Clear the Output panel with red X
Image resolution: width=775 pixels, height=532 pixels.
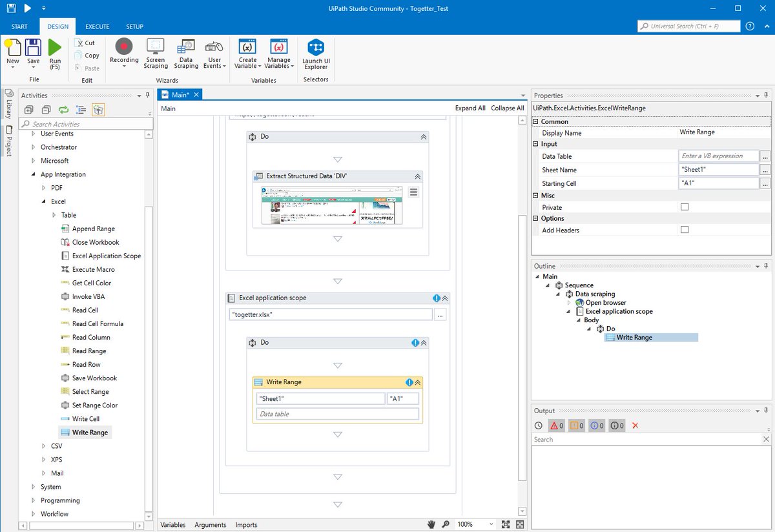click(x=635, y=425)
